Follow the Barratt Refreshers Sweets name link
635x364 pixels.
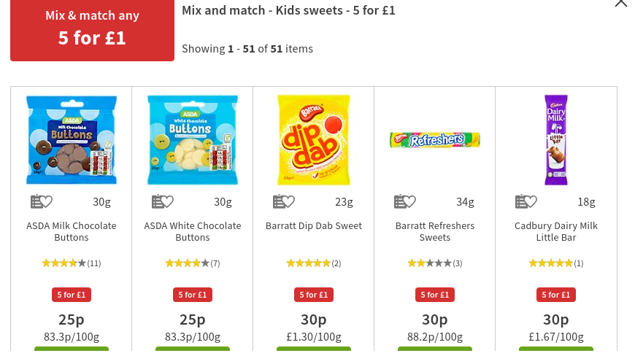435,231
